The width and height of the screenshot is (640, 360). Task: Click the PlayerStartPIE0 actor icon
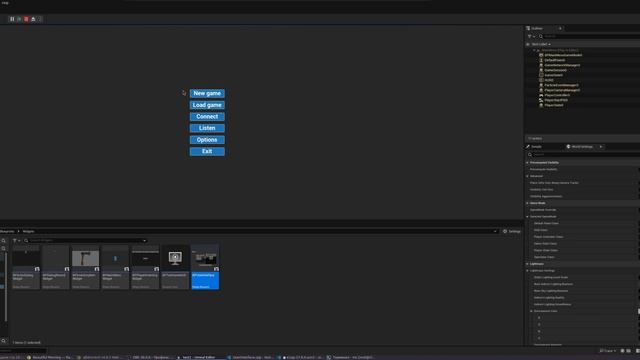coord(541,100)
